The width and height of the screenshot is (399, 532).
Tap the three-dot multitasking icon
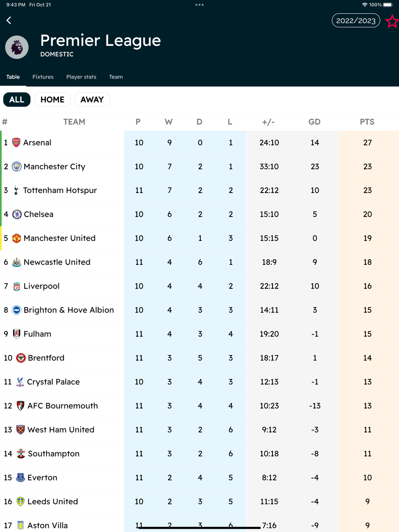[199, 5]
